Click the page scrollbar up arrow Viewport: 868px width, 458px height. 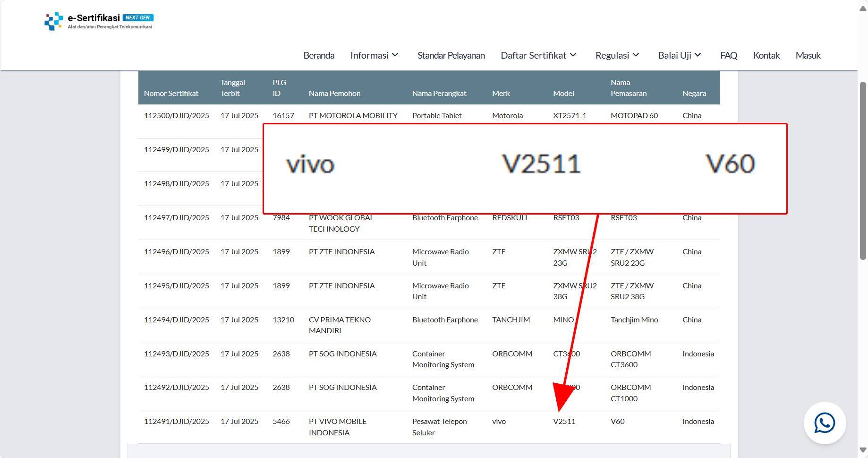coord(863,9)
